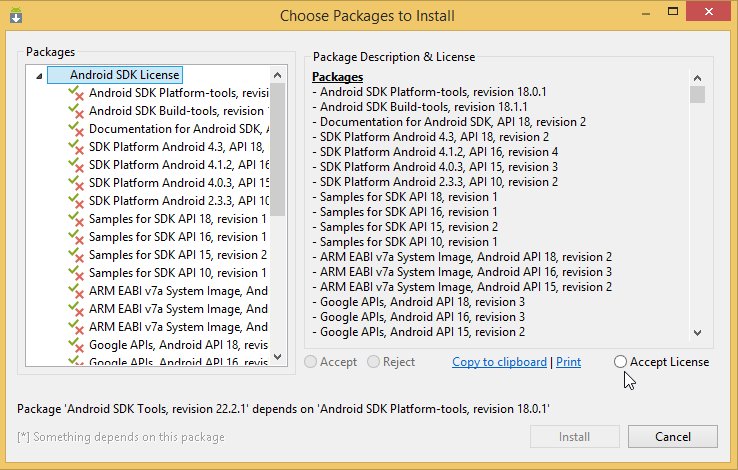Click status icon beside Samples for SDK API 16

pos(76,237)
